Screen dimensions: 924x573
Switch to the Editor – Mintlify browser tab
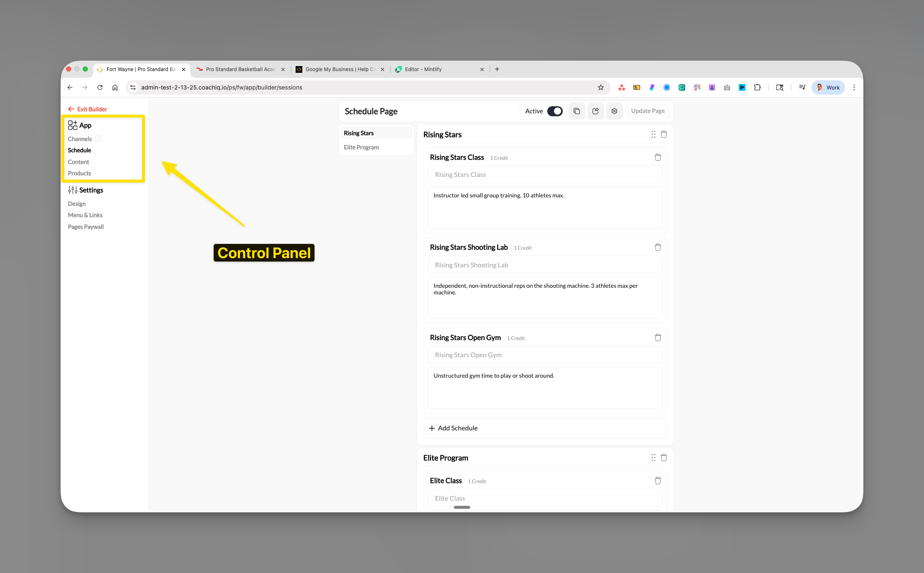pos(422,69)
